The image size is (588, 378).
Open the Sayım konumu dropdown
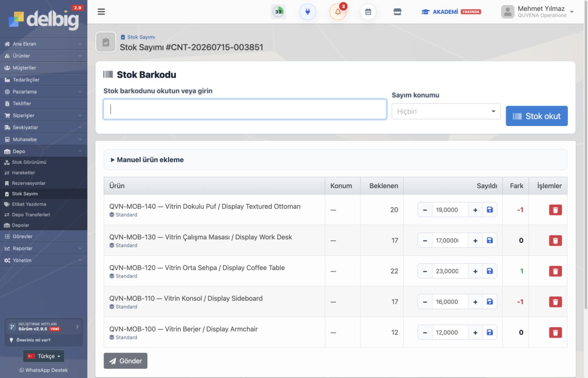pyautogui.click(x=446, y=111)
